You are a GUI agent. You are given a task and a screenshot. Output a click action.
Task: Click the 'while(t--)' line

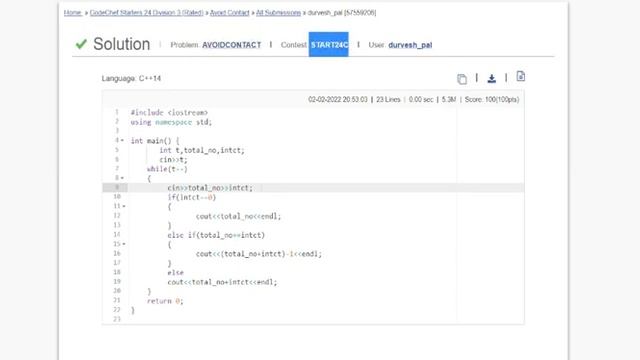167,169
